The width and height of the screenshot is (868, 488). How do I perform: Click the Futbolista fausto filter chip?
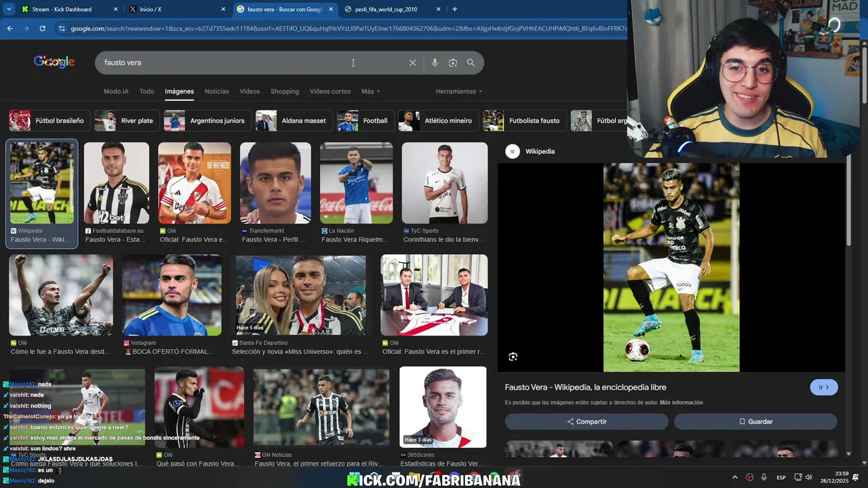tap(525, 121)
